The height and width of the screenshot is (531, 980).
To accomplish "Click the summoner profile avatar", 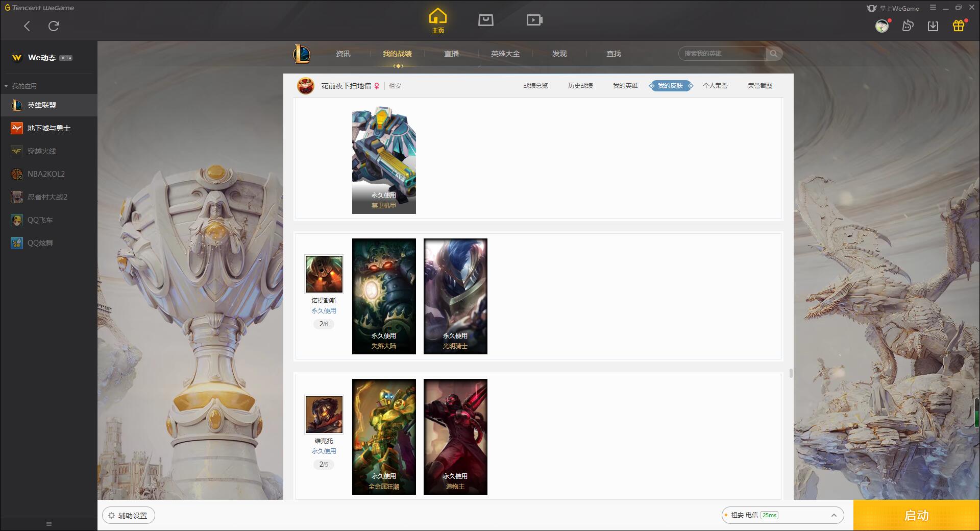I will (306, 86).
